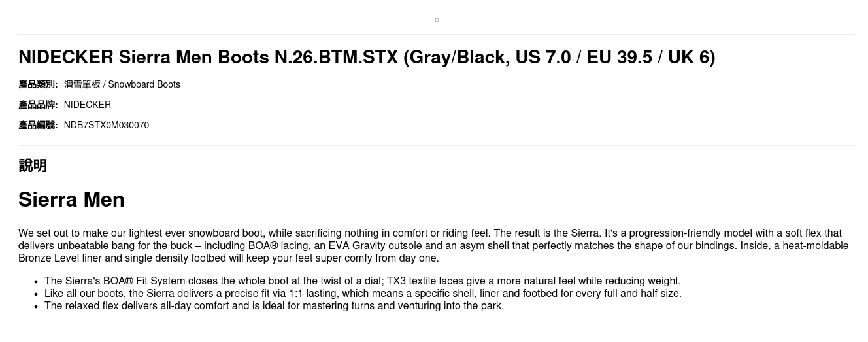The width and height of the screenshot is (868, 342).
Task: Open the NIDECKER brand value
Action: pyautogui.click(x=88, y=105)
